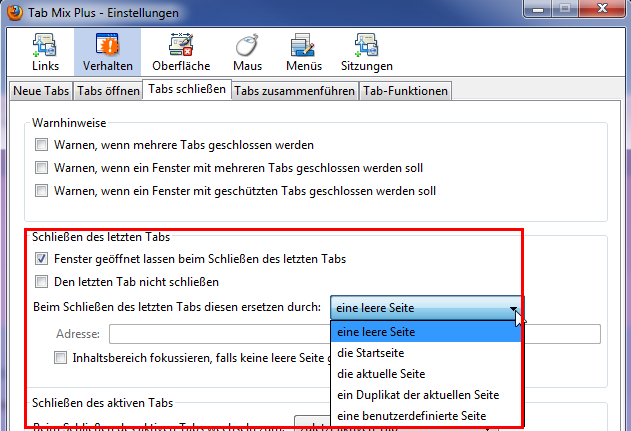
Task: Check Inhaltsbereich fokussieren checkbox
Action: pyautogui.click(x=60, y=358)
